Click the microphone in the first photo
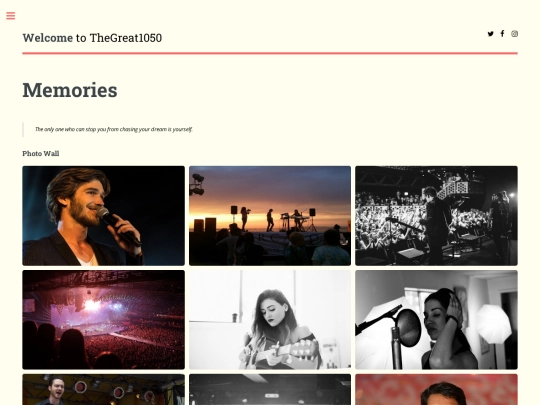This screenshot has height=405, width=540. pyautogui.click(x=118, y=226)
